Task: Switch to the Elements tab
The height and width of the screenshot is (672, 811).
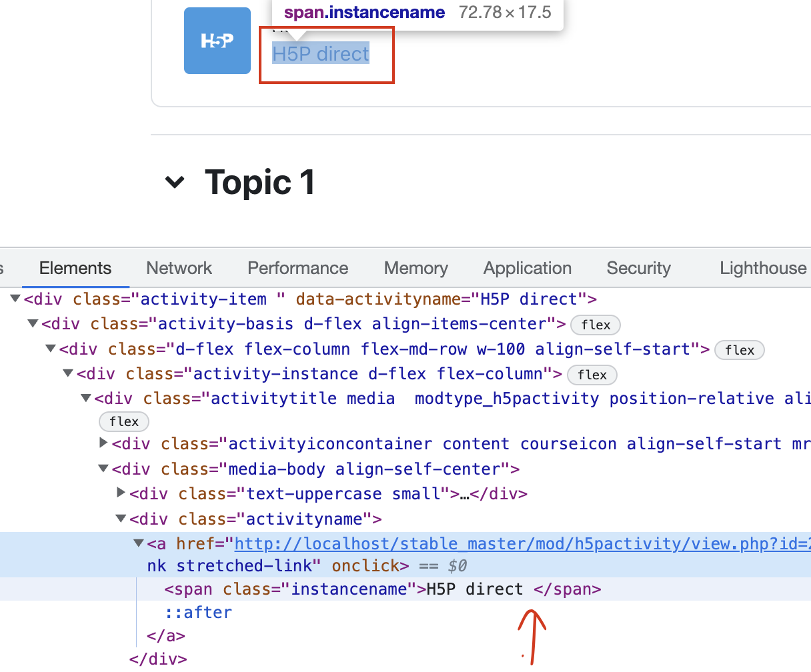Action: click(75, 268)
